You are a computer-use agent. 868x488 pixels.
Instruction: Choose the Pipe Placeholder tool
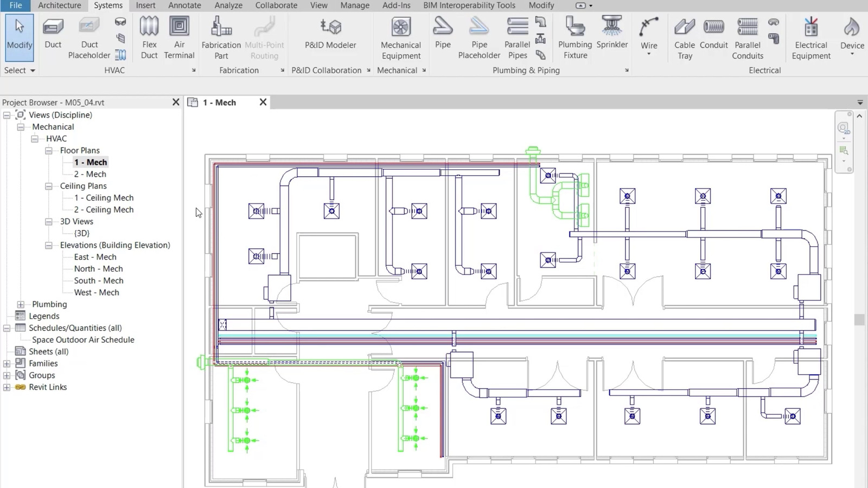pos(479,38)
